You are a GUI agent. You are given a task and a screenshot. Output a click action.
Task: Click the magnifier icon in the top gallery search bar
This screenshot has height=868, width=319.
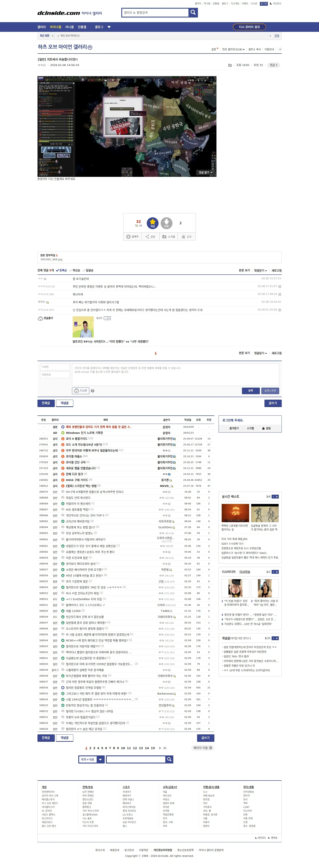coord(193,12)
